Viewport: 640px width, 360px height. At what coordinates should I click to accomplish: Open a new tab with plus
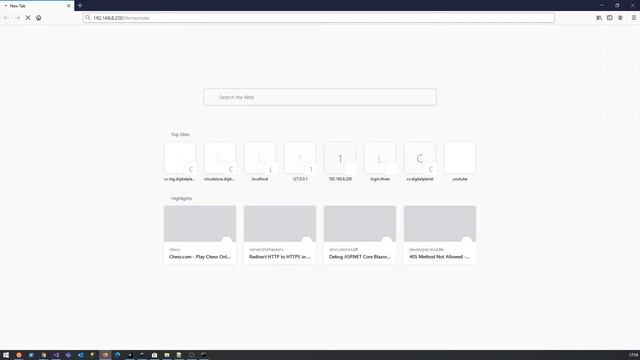pos(80,6)
